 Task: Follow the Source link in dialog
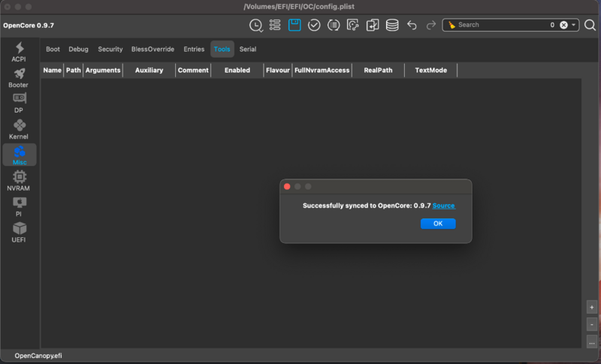(x=443, y=206)
